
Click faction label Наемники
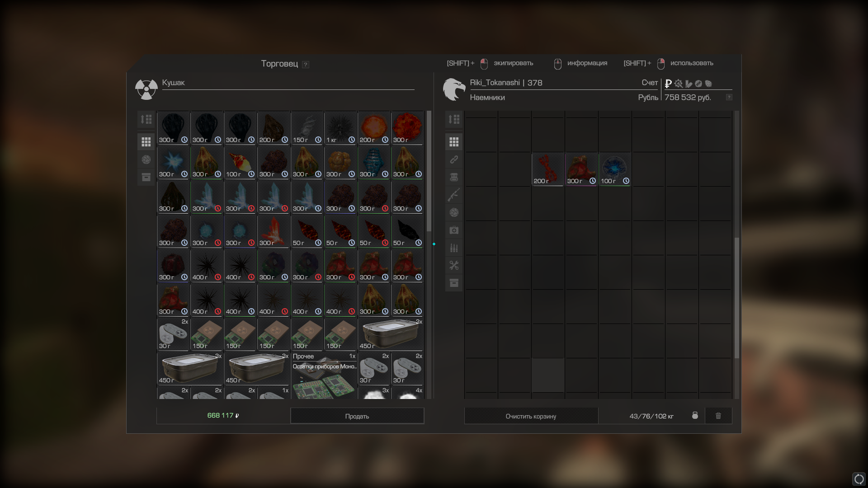point(487,98)
